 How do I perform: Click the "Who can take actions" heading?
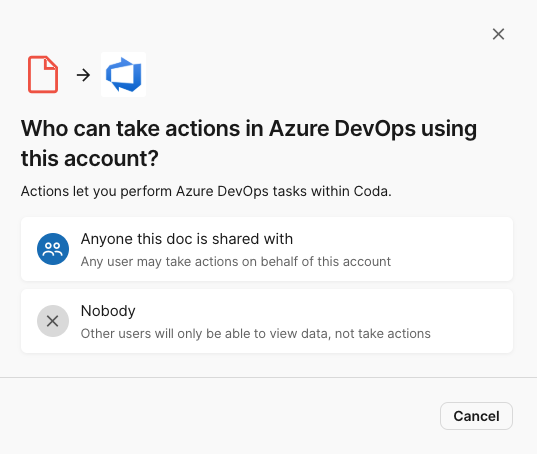[249, 143]
